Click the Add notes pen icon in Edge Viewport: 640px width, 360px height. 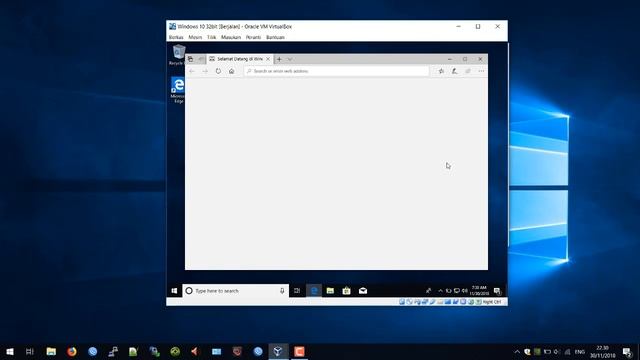click(454, 71)
